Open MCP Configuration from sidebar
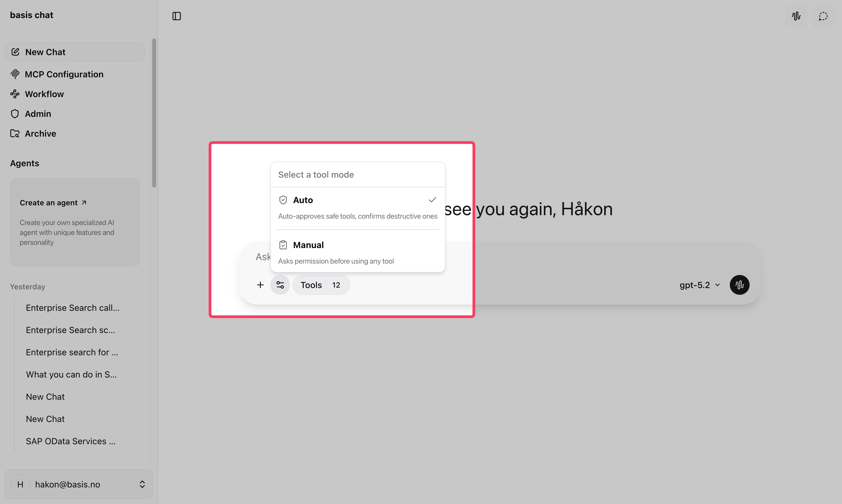Image resolution: width=842 pixels, height=504 pixels. [x=64, y=74]
